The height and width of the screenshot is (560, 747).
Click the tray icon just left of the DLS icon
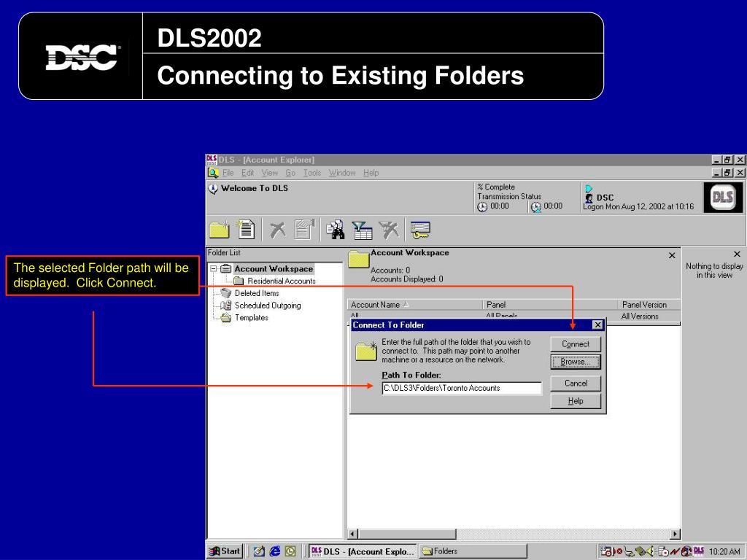coord(686,551)
